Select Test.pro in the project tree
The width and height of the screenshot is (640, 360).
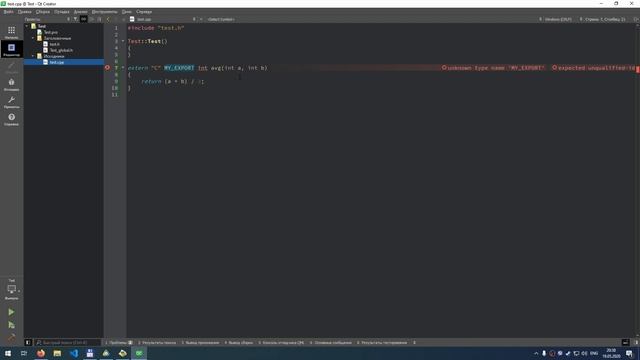[x=50, y=32]
